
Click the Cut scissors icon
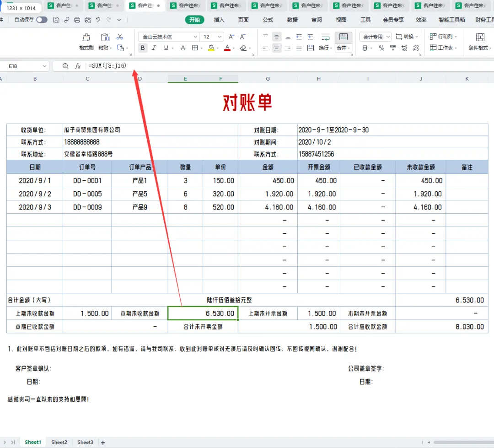[120, 37]
